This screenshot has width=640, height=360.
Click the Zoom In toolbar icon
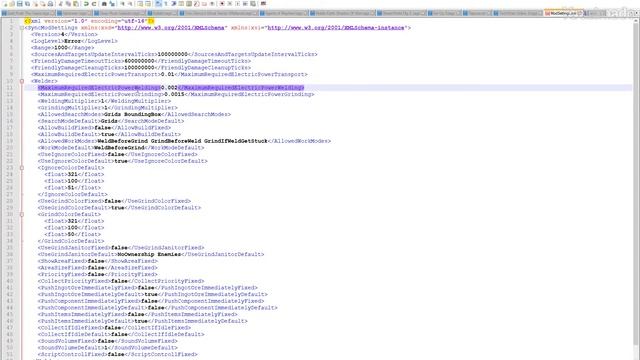click(122, 4)
